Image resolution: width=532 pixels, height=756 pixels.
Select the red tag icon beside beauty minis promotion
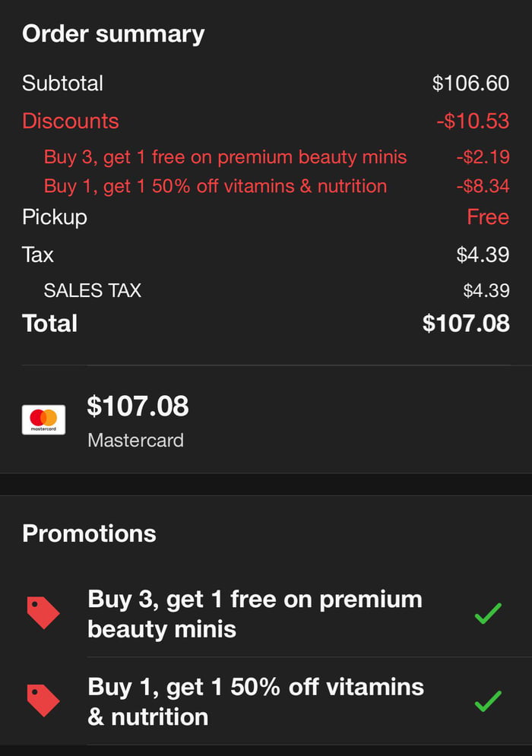tap(42, 613)
